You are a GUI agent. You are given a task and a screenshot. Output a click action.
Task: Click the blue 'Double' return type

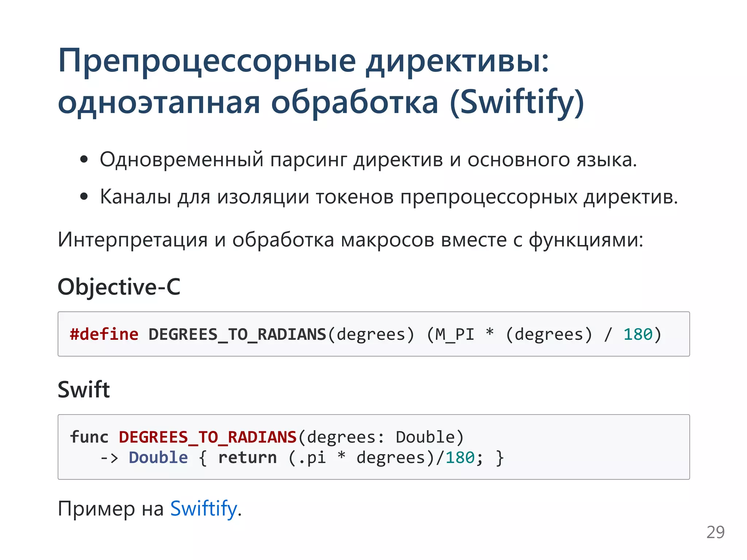point(158,458)
